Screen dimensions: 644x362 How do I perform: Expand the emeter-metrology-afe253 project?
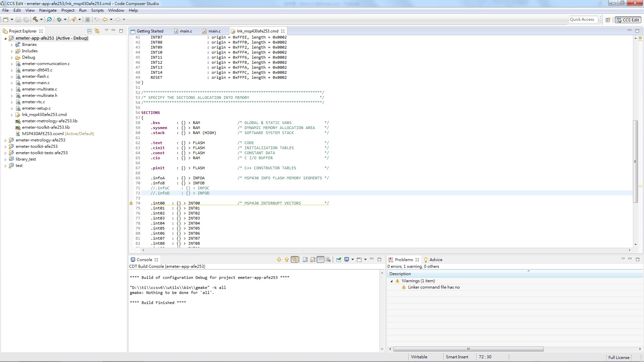coord(5,140)
